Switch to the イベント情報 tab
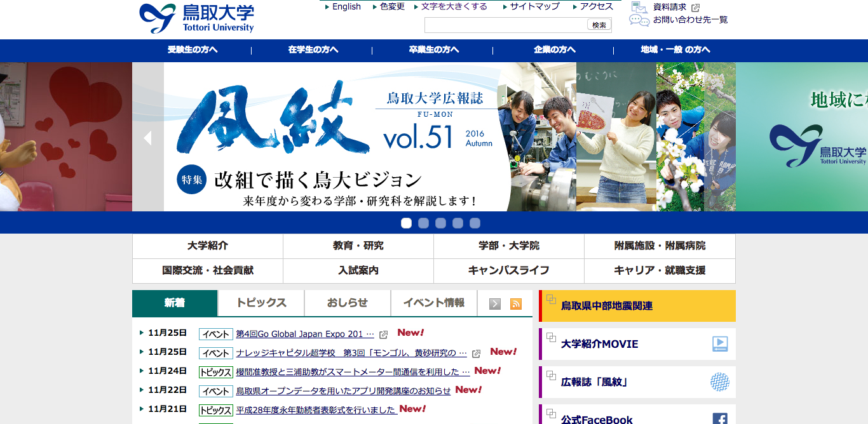 point(434,303)
